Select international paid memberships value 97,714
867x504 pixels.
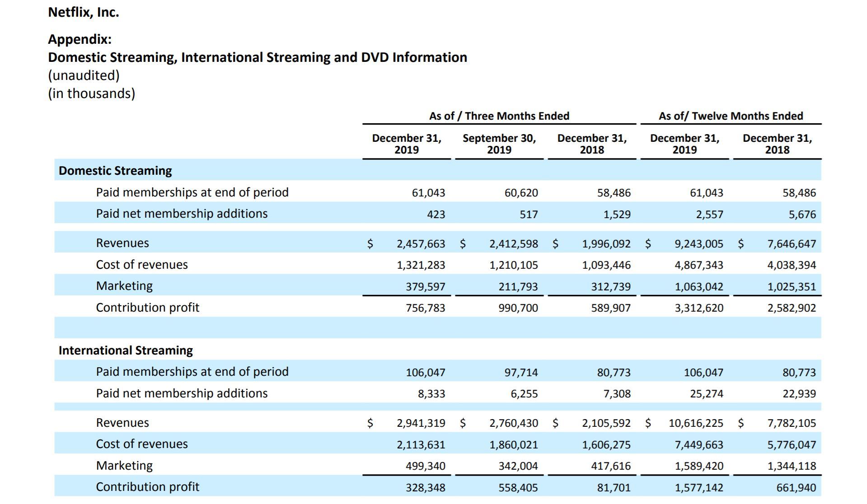521,373
